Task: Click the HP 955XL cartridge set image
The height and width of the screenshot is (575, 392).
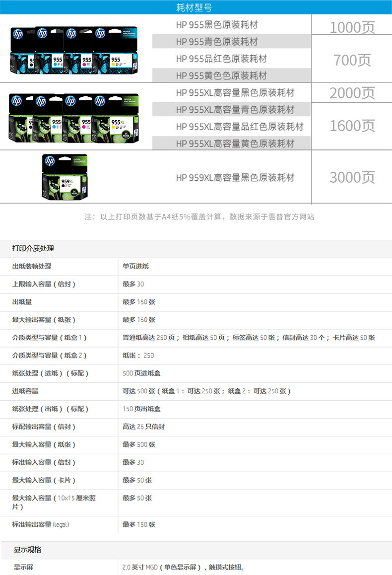Action: tap(73, 118)
